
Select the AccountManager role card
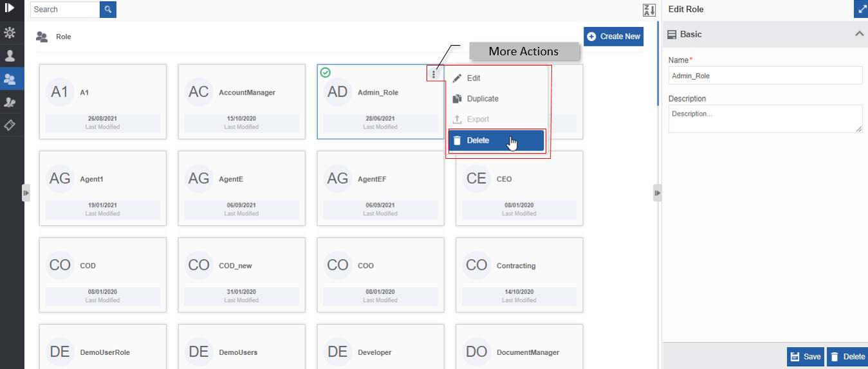click(x=241, y=102)
